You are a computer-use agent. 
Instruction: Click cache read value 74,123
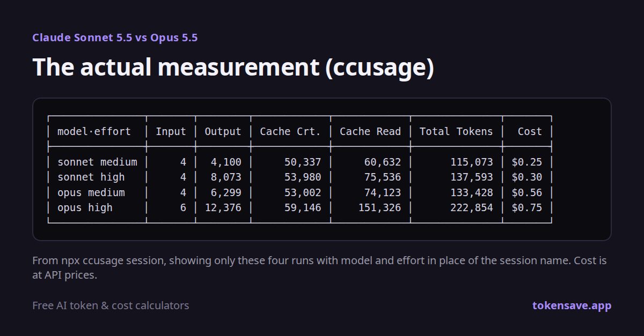pyautogui.click(x=383, y=192)
